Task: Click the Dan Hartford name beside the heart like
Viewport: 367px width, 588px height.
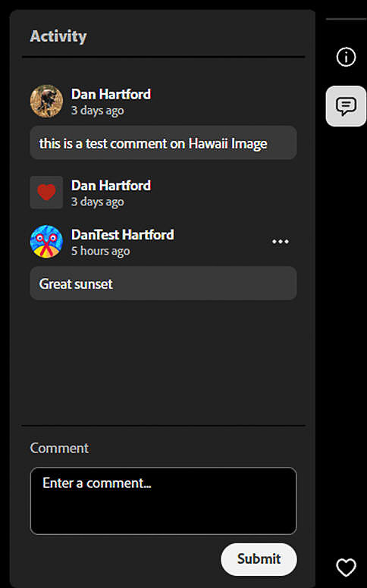Action: (111, 186)
